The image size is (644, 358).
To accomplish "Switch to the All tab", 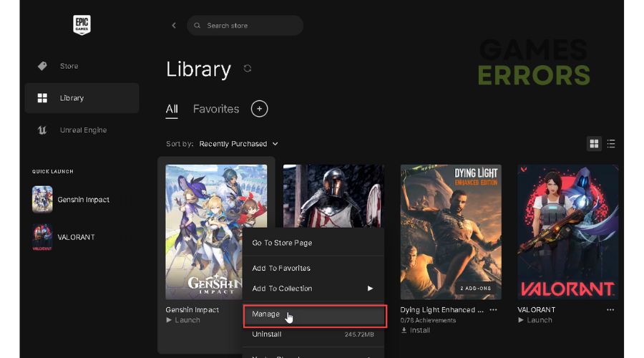I will point(172,109).
